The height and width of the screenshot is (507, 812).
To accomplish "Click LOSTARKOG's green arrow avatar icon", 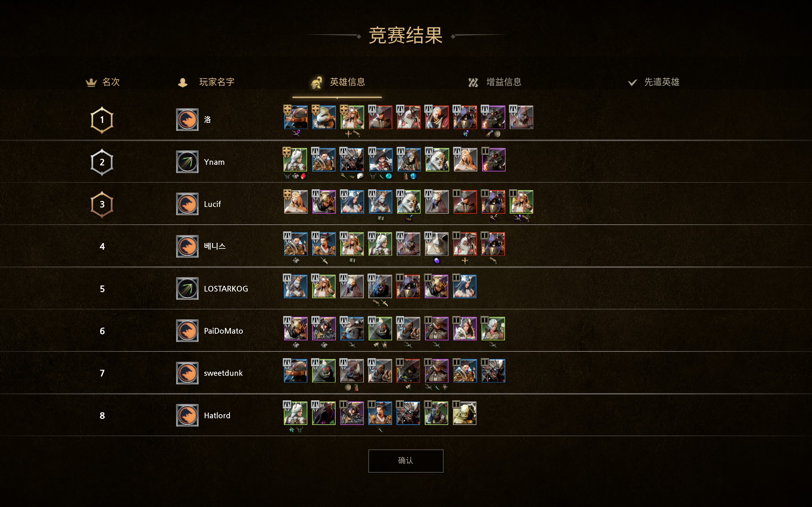I will pos(187,289).
